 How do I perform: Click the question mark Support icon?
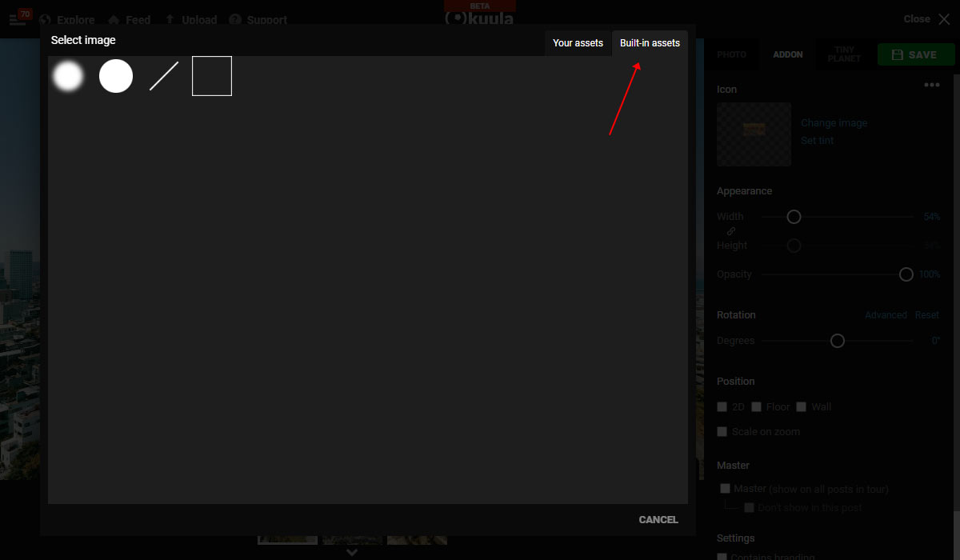(235, 19)
